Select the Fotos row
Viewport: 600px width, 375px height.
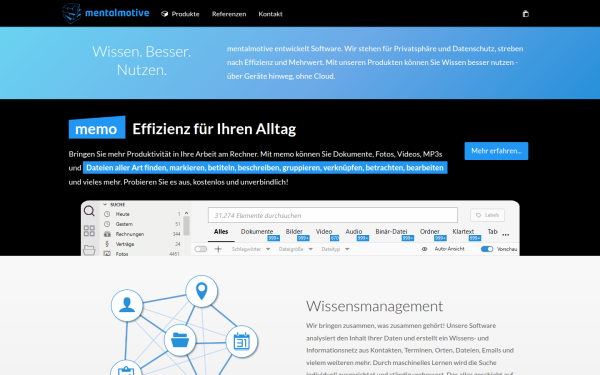point(142,253)
